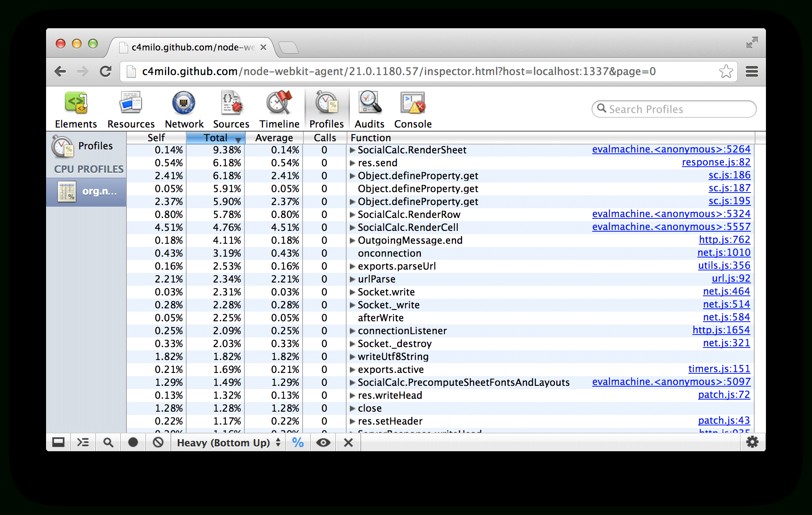
Task: Expand the SocialCalc.RenderSheet entry
Action: coord(352,150)
